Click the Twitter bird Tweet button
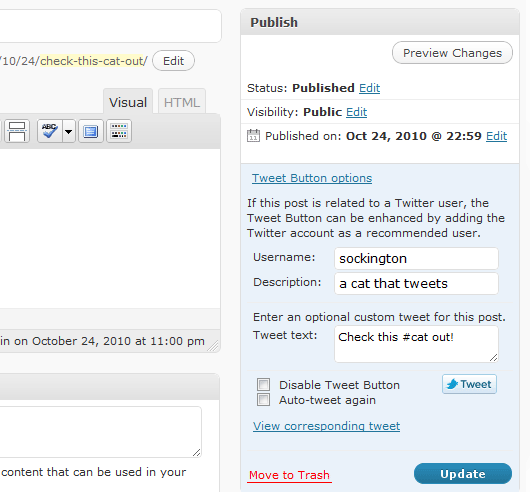 [x=469, y=384]
